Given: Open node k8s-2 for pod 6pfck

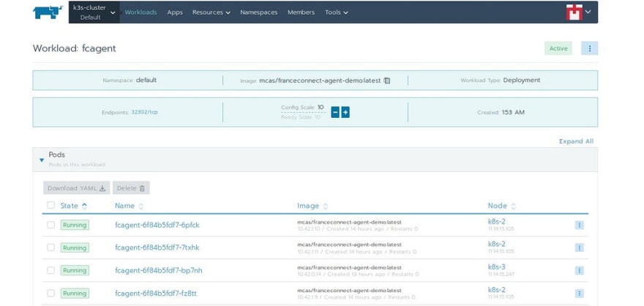Looking at the screenshot, I should pos(497,222).
